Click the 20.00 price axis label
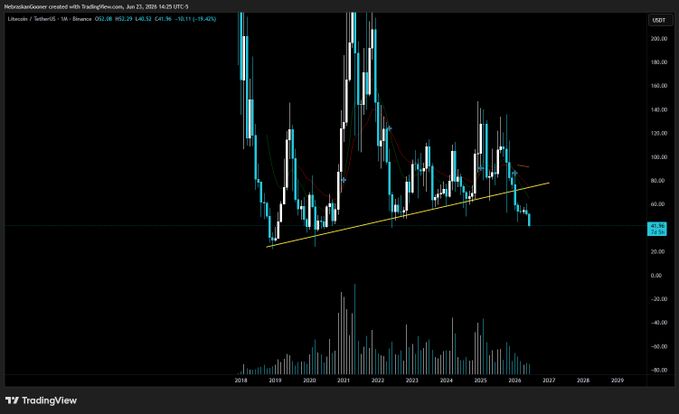This screenshot has width=679, height=414. (658, 252)
